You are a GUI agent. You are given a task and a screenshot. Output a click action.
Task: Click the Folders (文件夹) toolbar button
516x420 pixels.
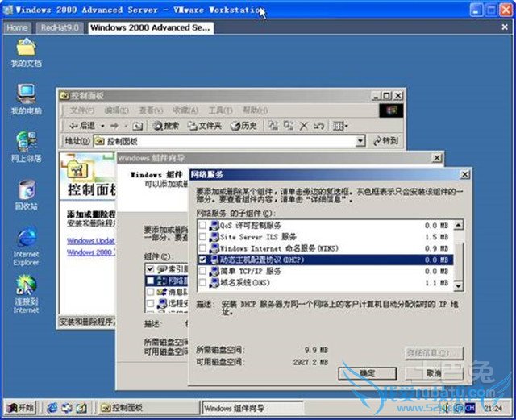(x=204, y=126)
